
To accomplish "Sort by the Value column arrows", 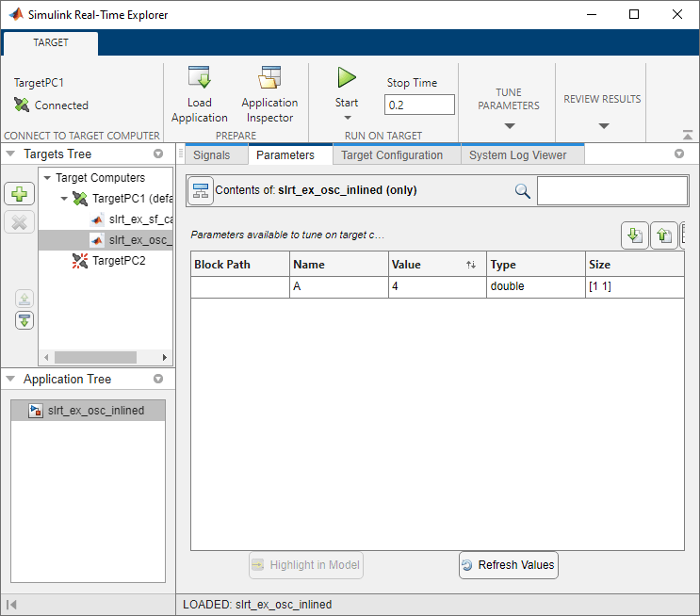I will pos(470,265).
